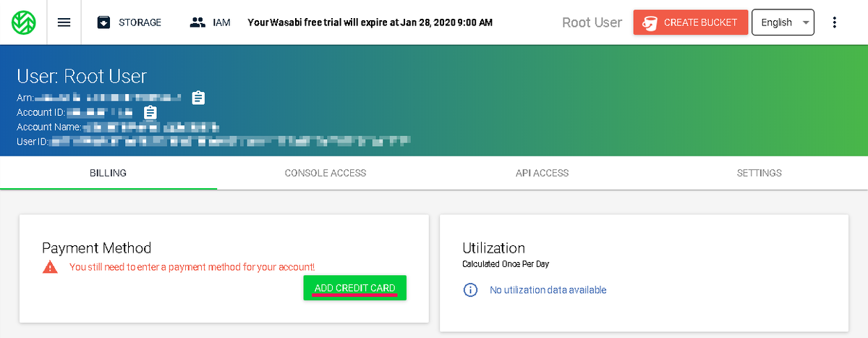Click the 'Calculated Once Per Day' text
Screen dimensions: 868x338
click(x=506, y=264)
